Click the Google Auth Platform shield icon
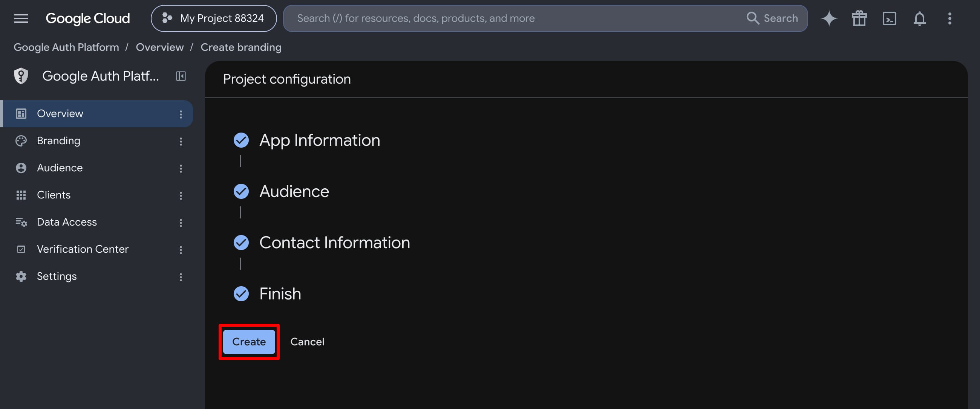 tap(21, 76)
